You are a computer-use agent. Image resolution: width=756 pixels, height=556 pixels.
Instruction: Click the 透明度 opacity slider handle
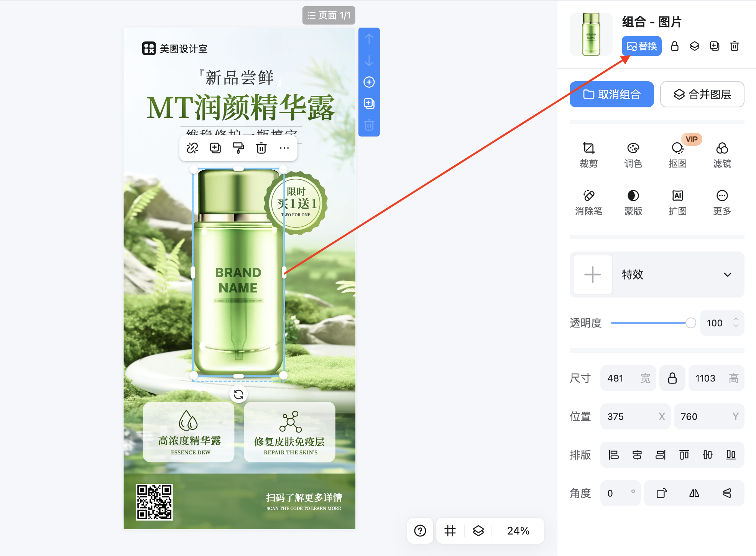click(x=690, y=323)
